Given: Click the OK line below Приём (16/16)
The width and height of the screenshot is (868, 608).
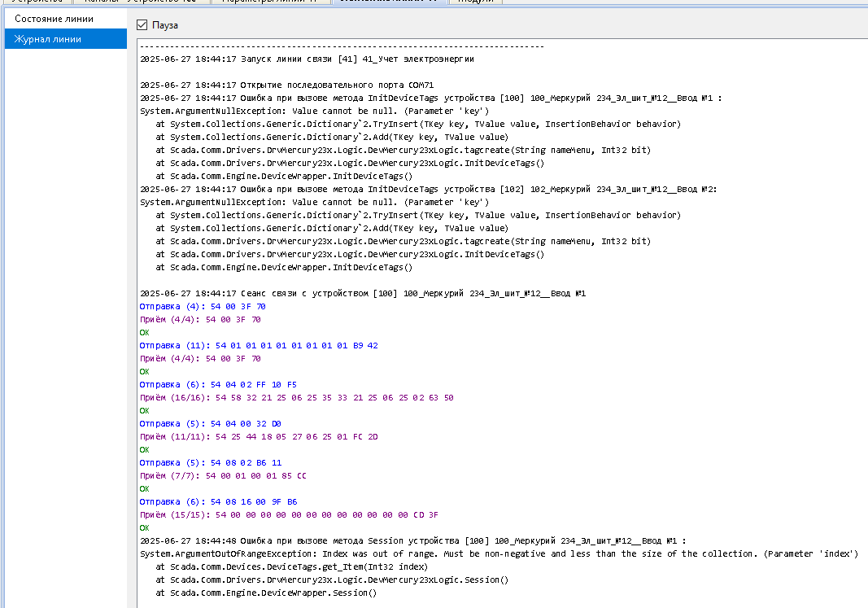Looking at the screenshot, I should 145,410.
